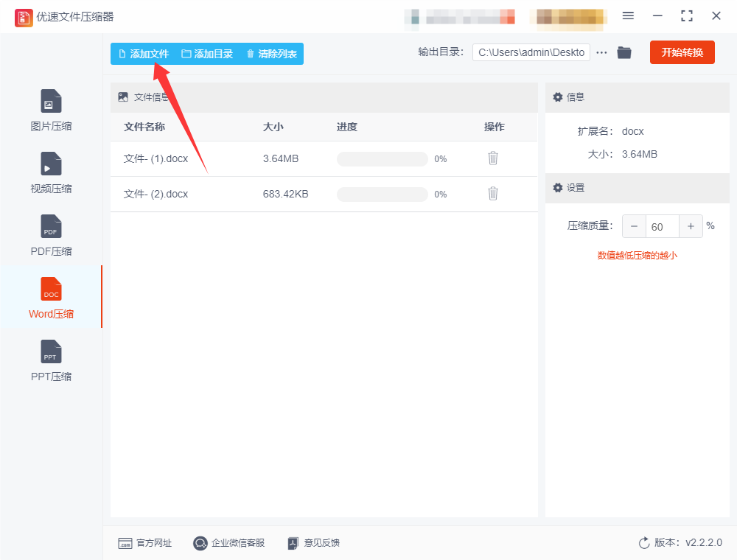
Task: Open the 图片压缩 image compression section
Action: [51, 110]
